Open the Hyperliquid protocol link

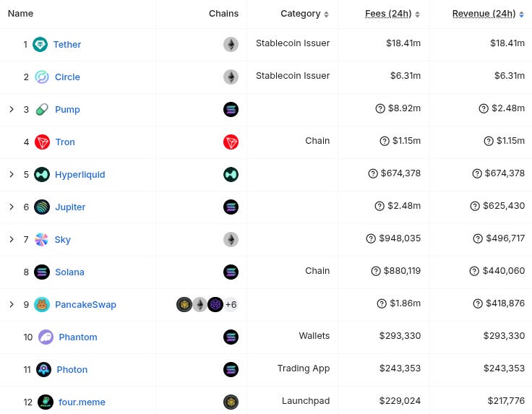coord(80,175)
